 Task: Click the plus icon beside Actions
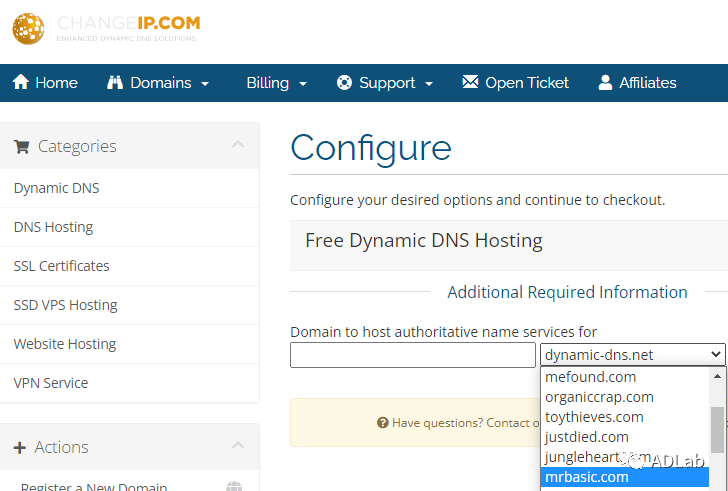pos(20,448)
